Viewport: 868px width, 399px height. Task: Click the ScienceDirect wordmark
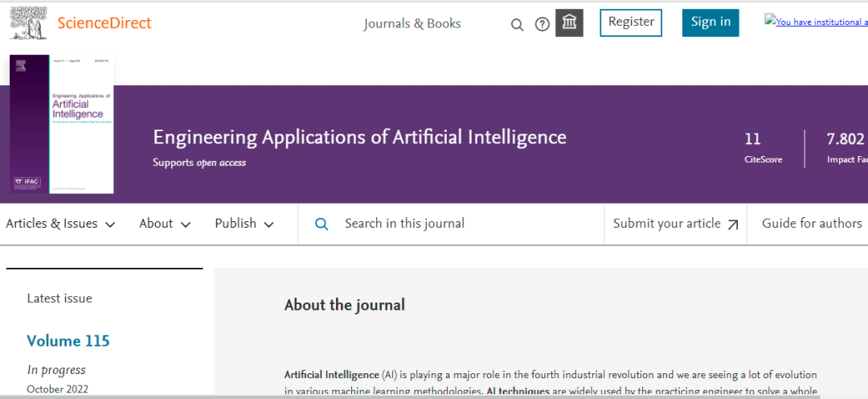(104, 23)
